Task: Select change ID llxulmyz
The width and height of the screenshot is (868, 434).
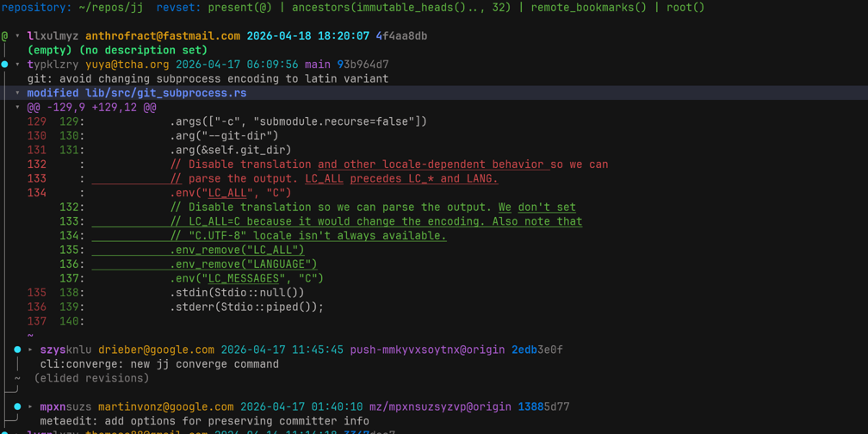Action: point(53,36)
